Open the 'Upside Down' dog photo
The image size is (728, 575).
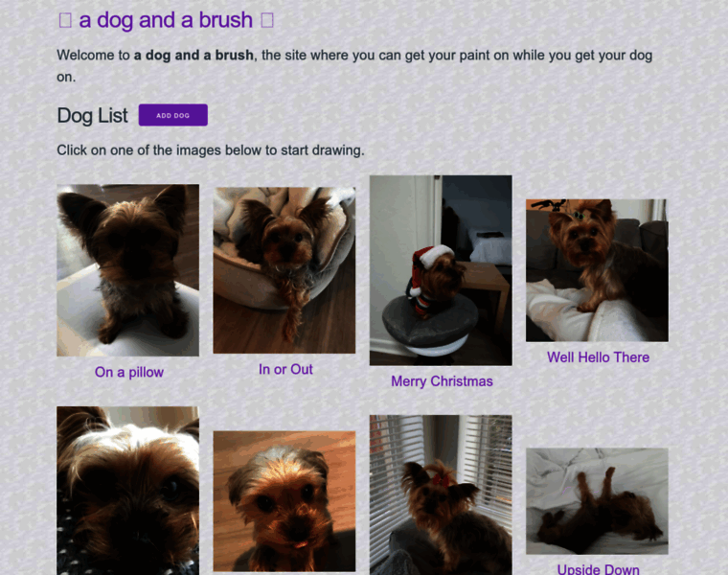click(x=597, y=501)
